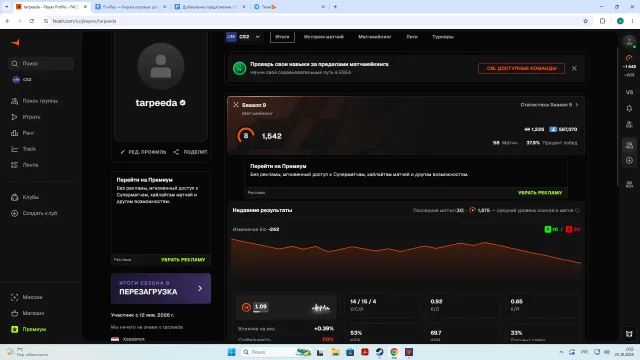This screenshot has width=640, height=360.
Task: Click user avatar in right sidebar
Action: [x=629, y=41]
